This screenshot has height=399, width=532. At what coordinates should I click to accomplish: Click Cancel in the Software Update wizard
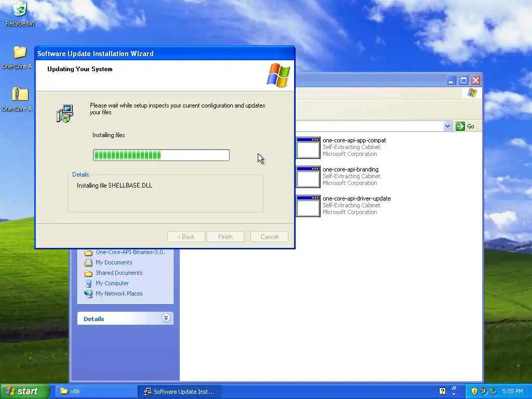click(270, 237)
